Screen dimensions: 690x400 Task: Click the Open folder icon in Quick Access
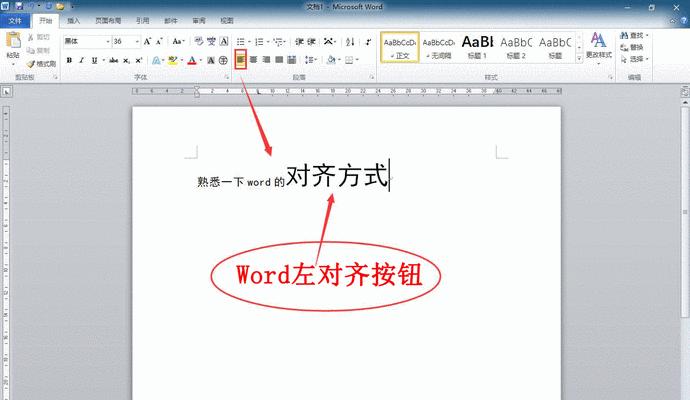click(x=60, y=7)
